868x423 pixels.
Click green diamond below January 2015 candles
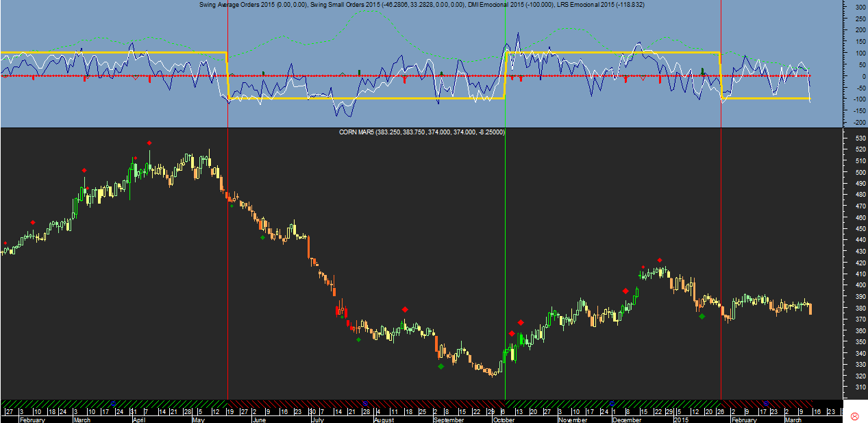[702, 316]
